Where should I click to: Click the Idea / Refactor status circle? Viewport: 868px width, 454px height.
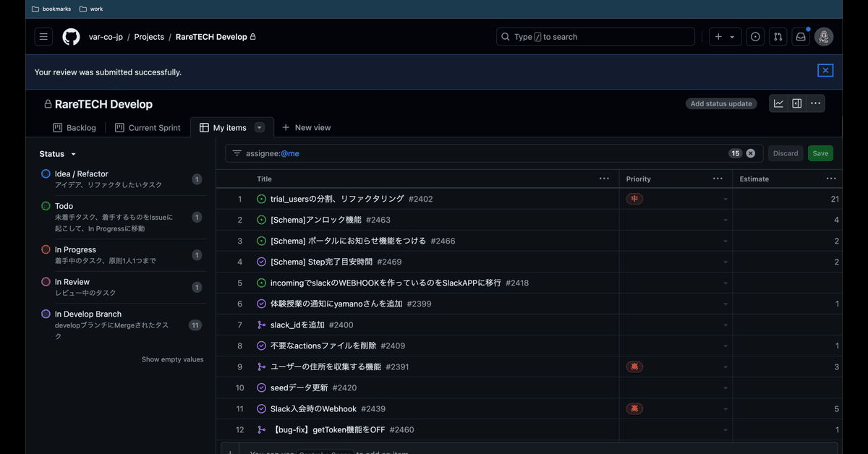click(46, 174)
